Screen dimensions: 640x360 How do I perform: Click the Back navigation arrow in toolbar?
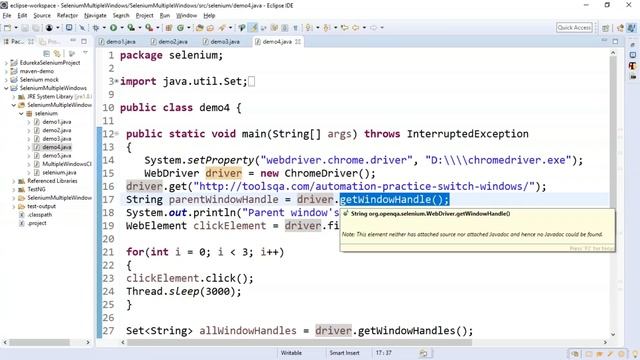coord(356,28)
